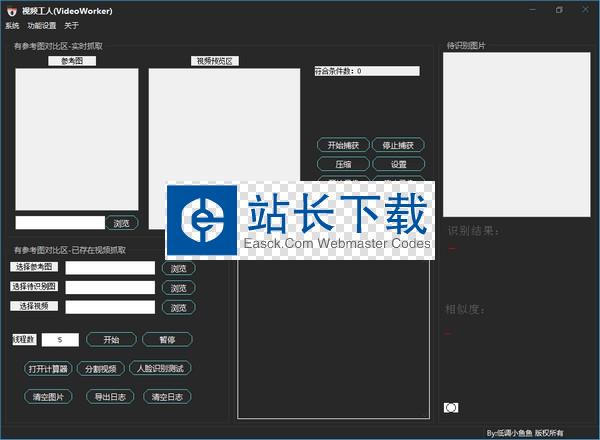Click the 打开计算器 button
Screen dimensions: 600x440
49,368
